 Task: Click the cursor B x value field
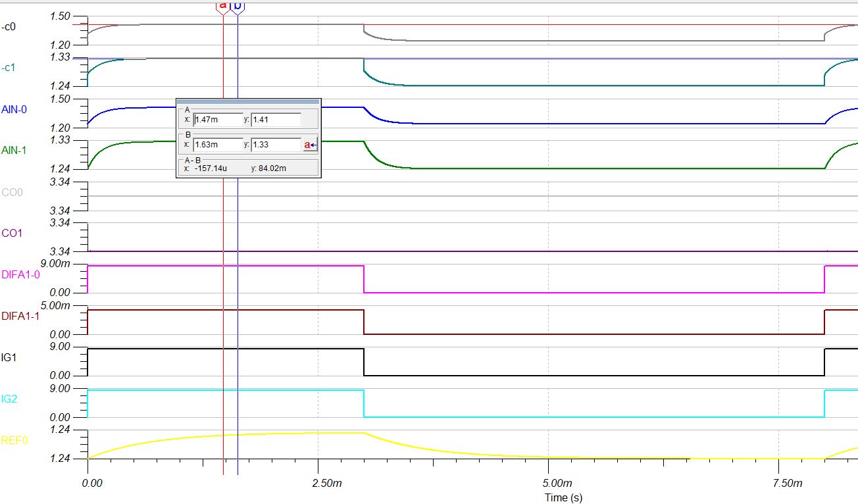pyautogui.click(x=218, y=145)
